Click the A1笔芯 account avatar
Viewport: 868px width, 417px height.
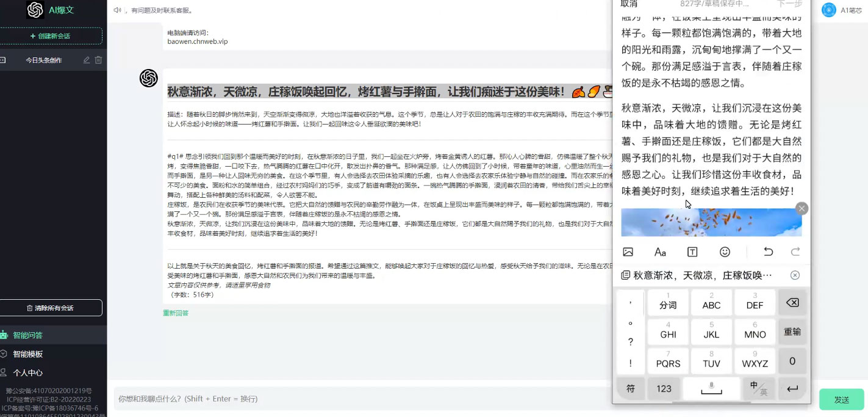tap(828, 9)
